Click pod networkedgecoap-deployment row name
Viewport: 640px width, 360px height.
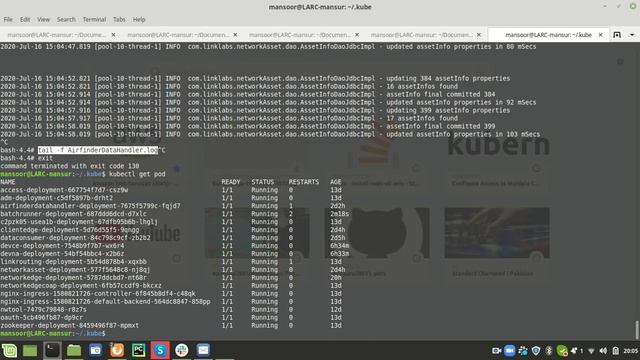click(x=81, y=286)
